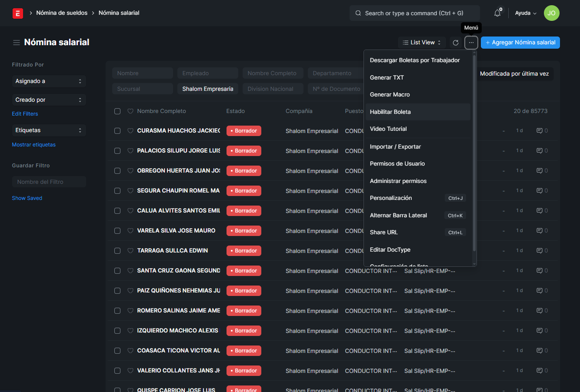Image resolution: width=580 pixels, height=392 pixels.
Task: Select Generar TXT menu entry
Action: pyautogui.click(x=387, y=78)
